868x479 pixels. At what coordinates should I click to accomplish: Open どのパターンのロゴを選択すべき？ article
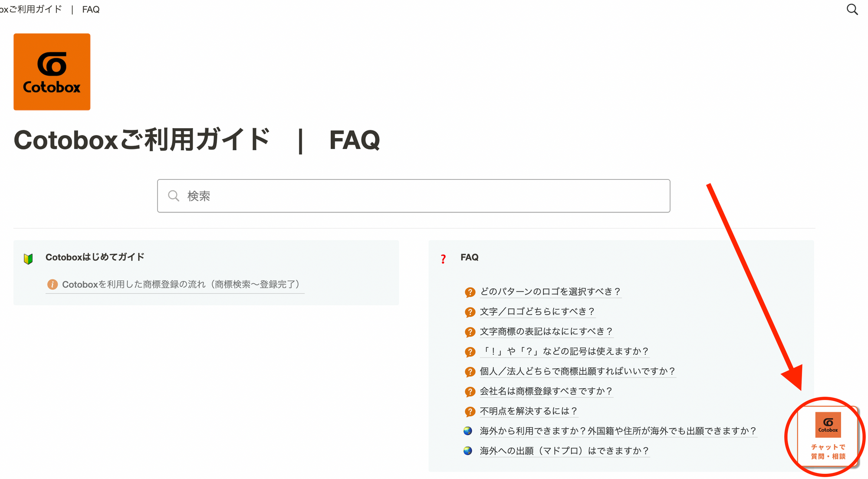coord(550,291)
